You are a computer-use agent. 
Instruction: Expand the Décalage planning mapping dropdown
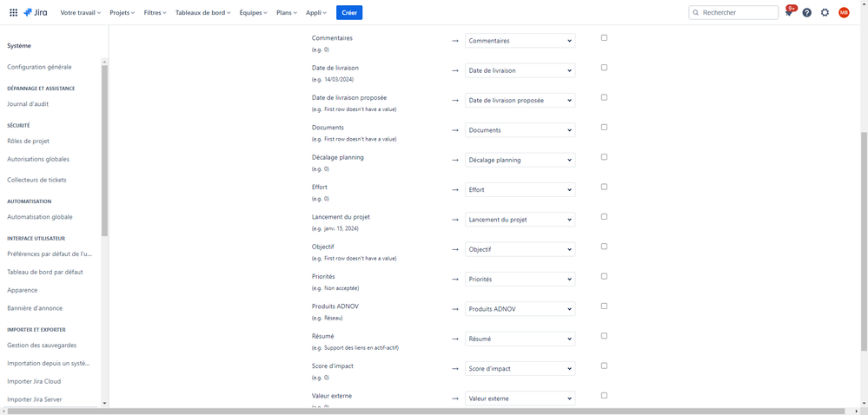[520, 160]
